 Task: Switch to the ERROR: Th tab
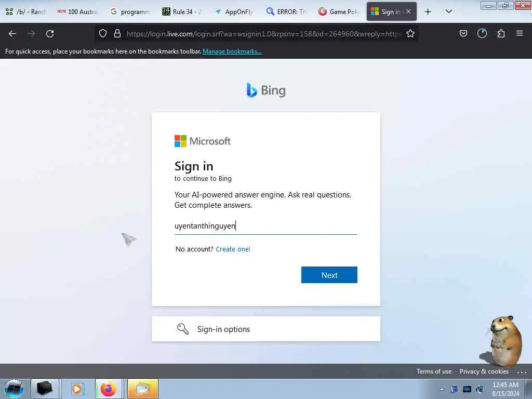pos(286,12)
